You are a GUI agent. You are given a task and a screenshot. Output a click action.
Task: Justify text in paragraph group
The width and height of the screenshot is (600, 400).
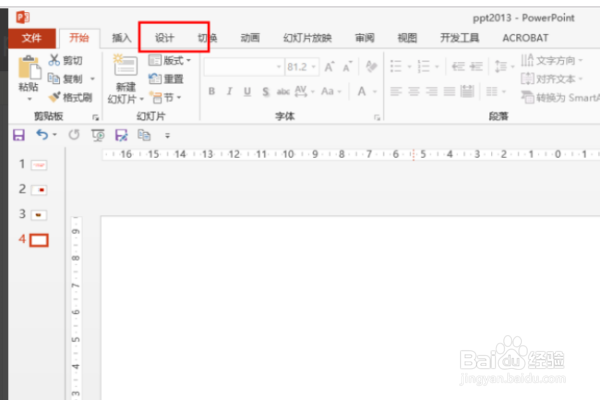[x=449, y=91]
